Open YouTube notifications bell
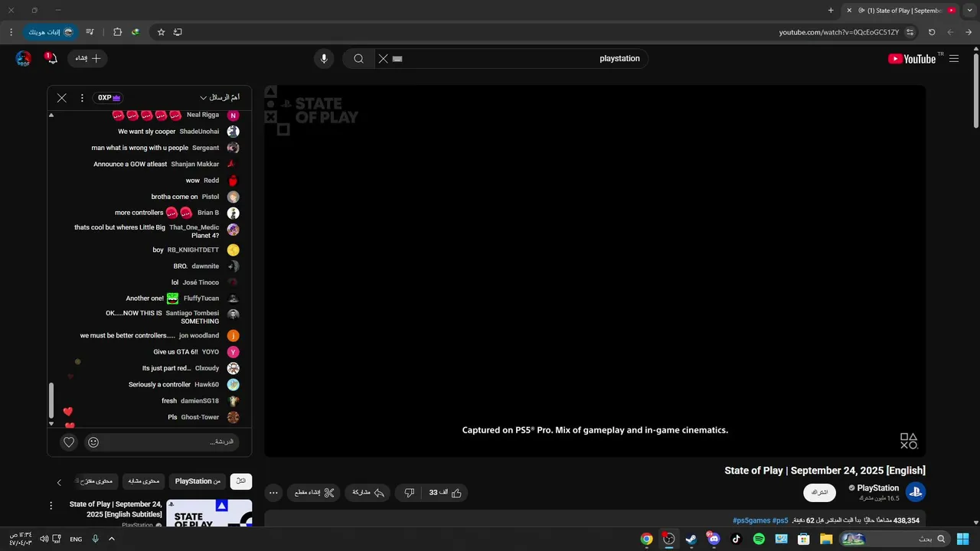This screenshot has width=980, height=551. [x=52, y=59]
